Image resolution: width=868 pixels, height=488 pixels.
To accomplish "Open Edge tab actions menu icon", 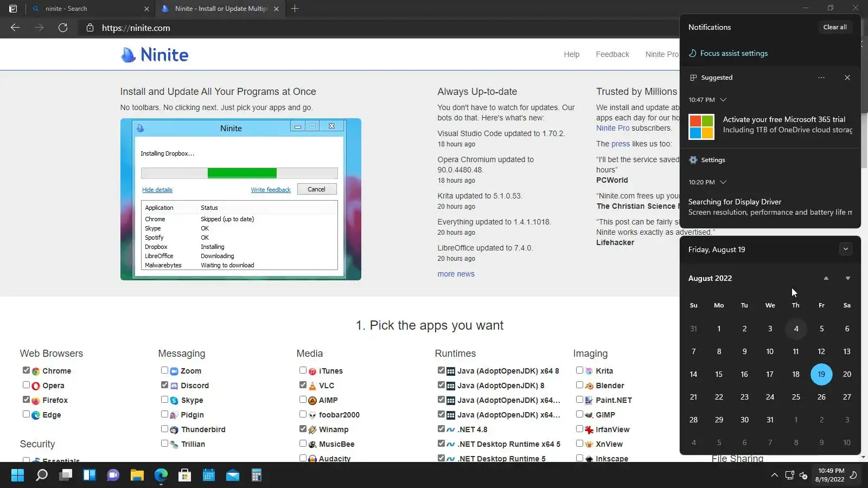I will (13, 9).
